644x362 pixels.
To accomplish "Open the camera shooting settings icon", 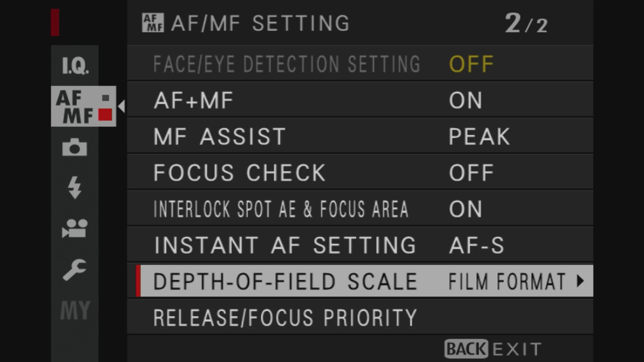I will [75, 147].
